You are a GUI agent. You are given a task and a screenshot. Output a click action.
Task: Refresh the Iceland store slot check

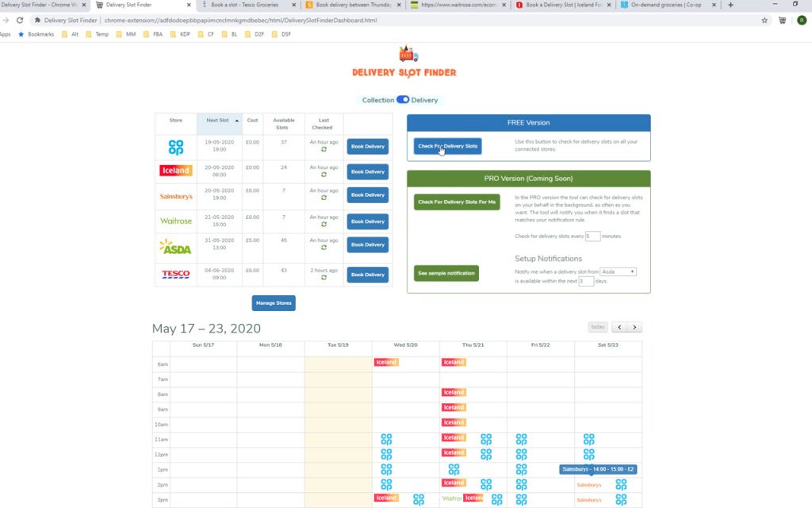[x=324, y=175]
